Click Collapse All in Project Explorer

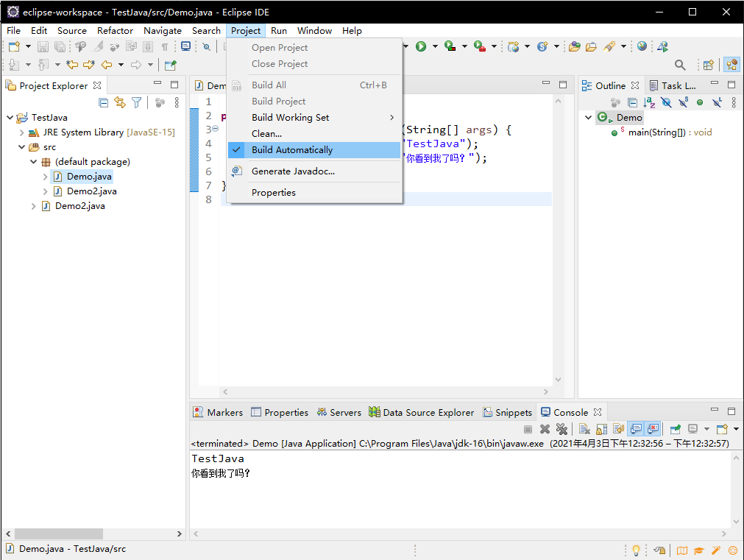click(104, 102)
